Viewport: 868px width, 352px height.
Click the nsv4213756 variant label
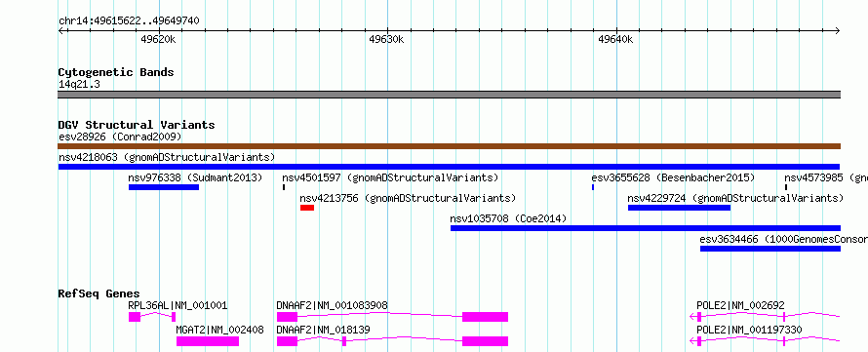coord(408,198)
